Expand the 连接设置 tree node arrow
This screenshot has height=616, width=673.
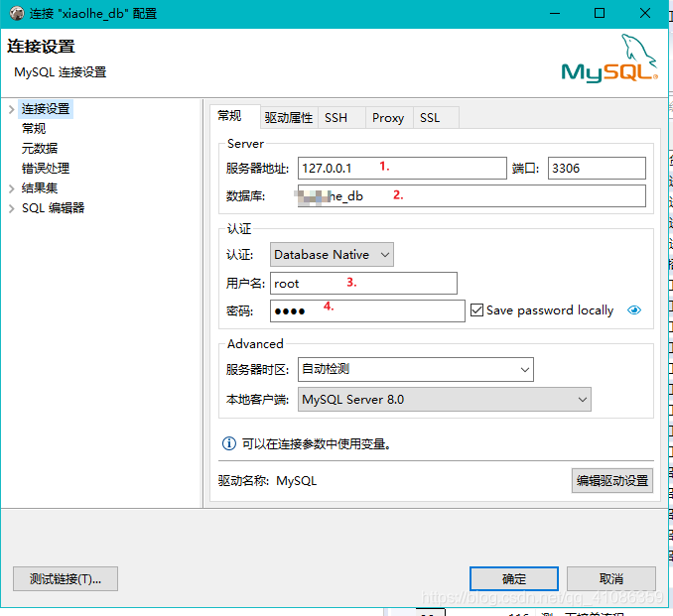12,109
